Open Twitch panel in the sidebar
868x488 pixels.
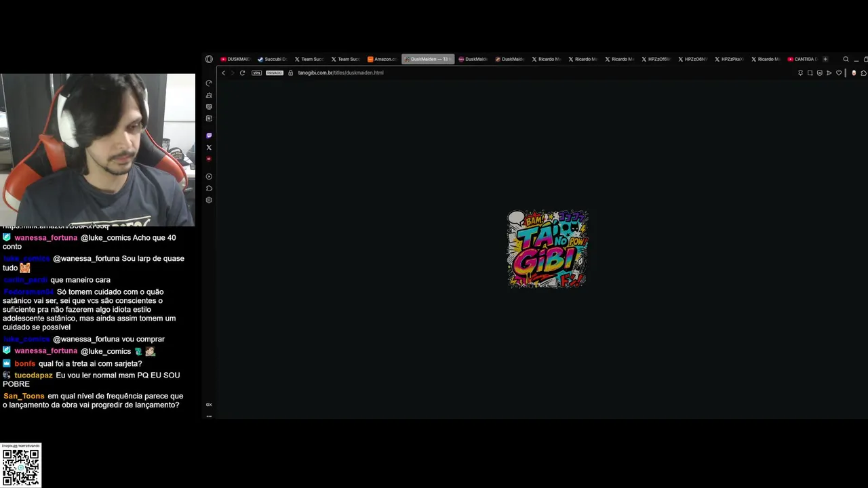[x=209, y=136]
